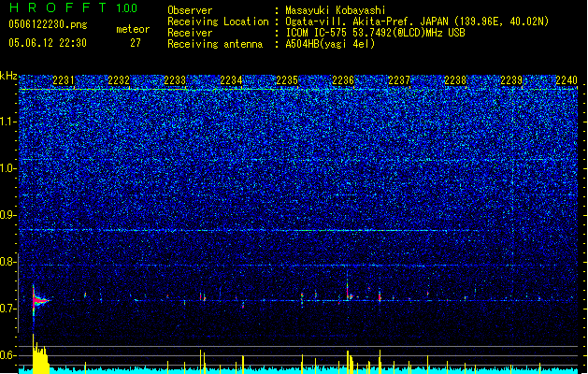This screenshot has width=588, height=374.
Task: Click the antenna value A504HB(yagi 4el)
Action: (x=330, y=44)
